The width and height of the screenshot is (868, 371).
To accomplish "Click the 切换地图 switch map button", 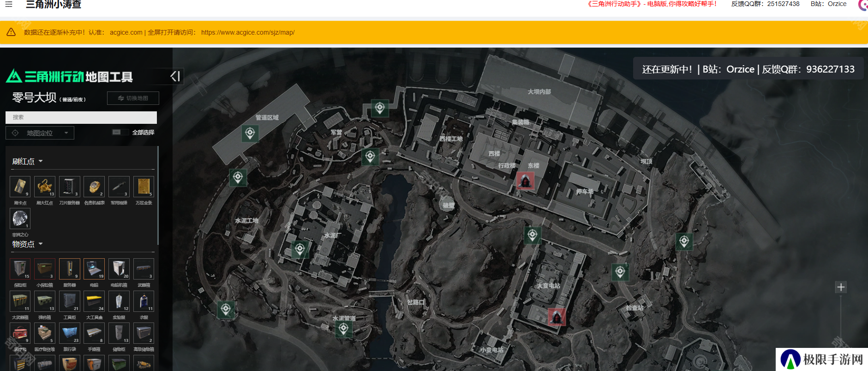I will pyautogui.click(x=133, y=98).
